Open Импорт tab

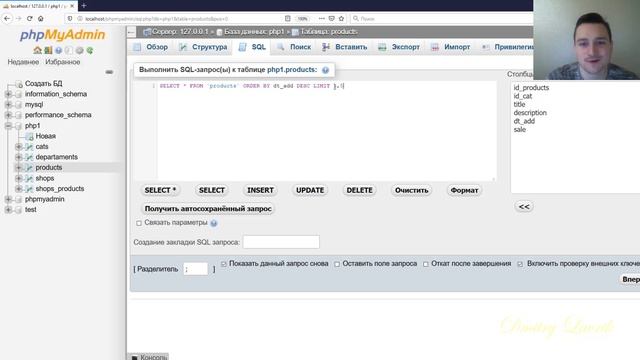coord(451,47)
